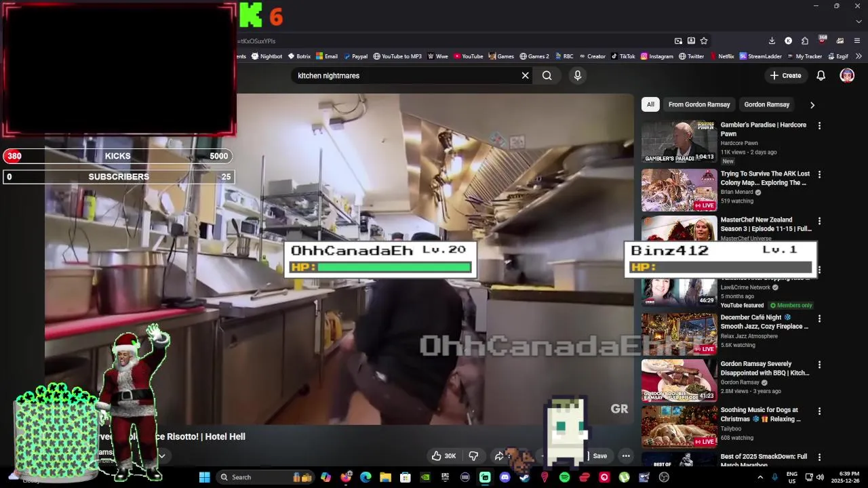Click the magnifying glass search button
This screenshot has width=868, height=488.
[547, 75]
